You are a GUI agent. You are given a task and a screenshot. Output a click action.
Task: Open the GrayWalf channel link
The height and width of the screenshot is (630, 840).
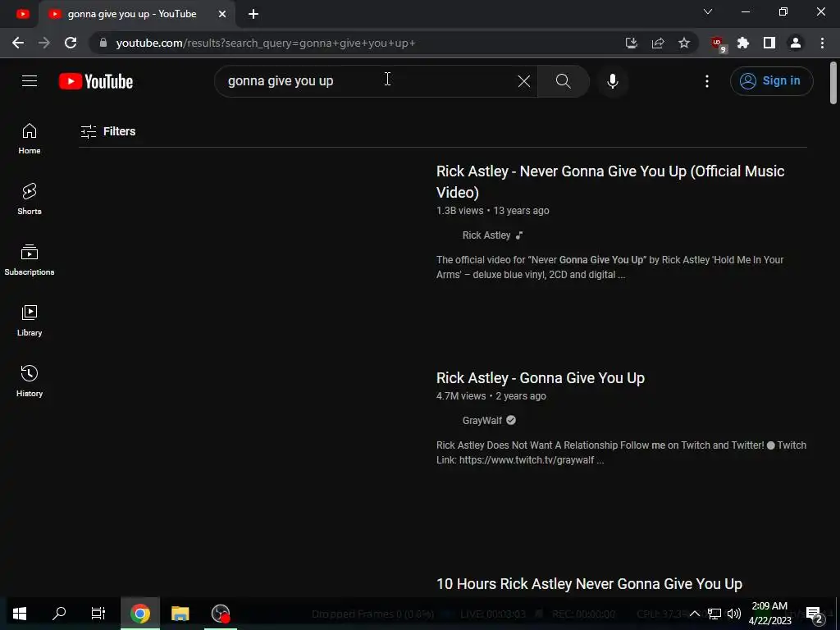[x=482, y=421]
